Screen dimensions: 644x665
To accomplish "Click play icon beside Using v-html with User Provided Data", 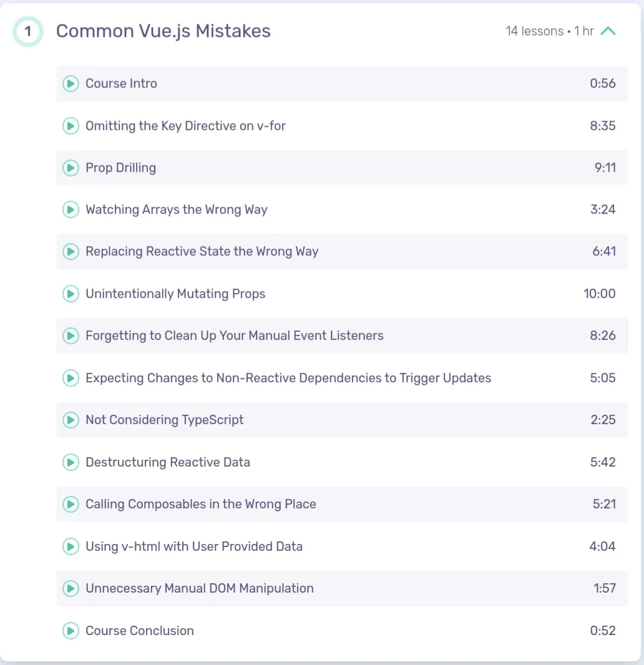I will (x=71, y=546).
